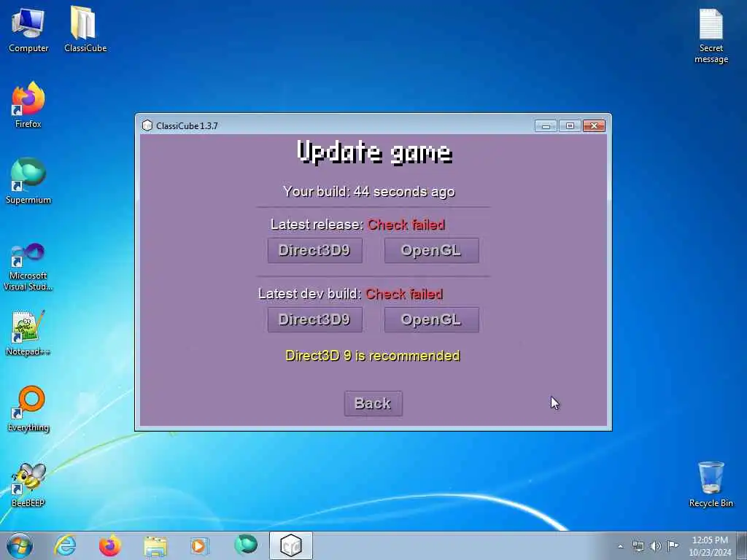This screenshot has width=747, height=560.
Task: Open the network status tray icon
Action: click(638, 546)
